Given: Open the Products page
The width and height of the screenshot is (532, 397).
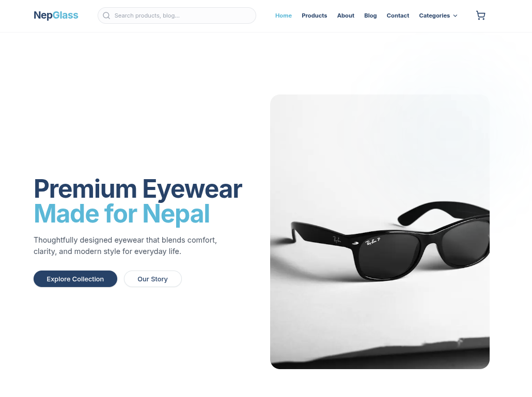Looking at the screenshot, I should 314,15.
